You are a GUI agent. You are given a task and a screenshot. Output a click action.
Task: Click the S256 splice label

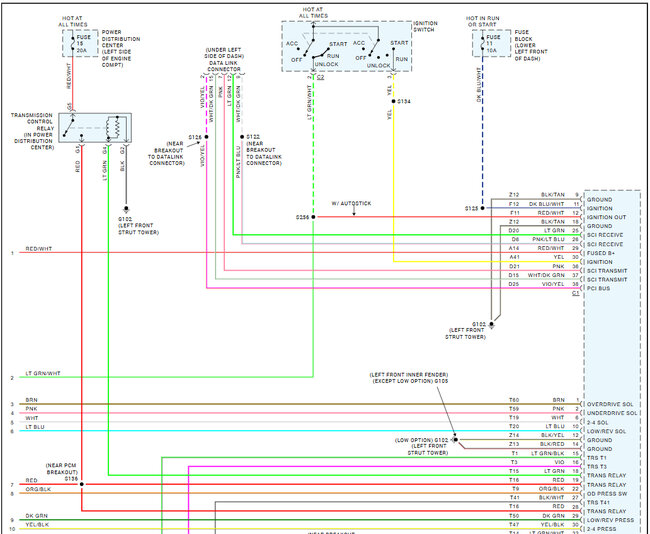302,217
